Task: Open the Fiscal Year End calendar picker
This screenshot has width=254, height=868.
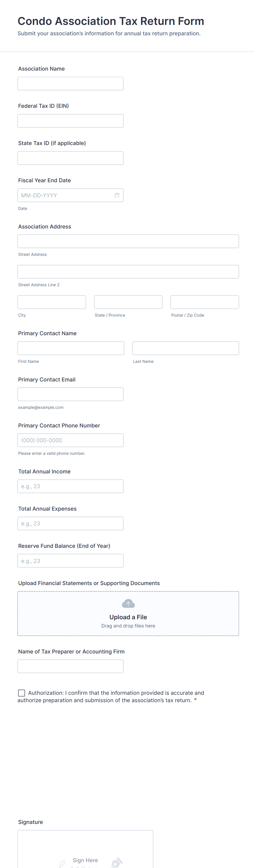Action: tap(117, 195)
